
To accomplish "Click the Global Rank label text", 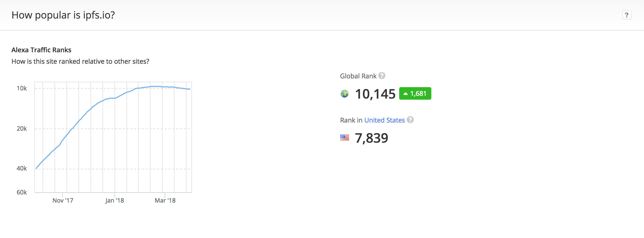I will pyautogui.click(x=358, y=76).
